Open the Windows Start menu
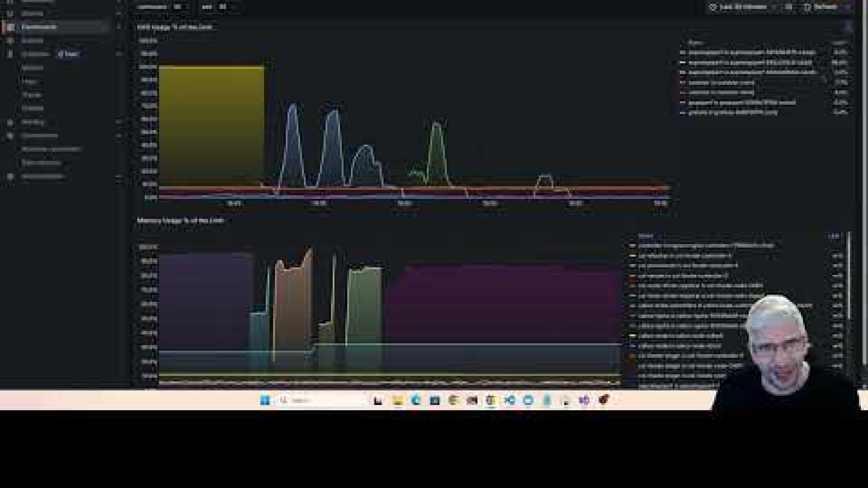868x488 pixels. [265, 400]
